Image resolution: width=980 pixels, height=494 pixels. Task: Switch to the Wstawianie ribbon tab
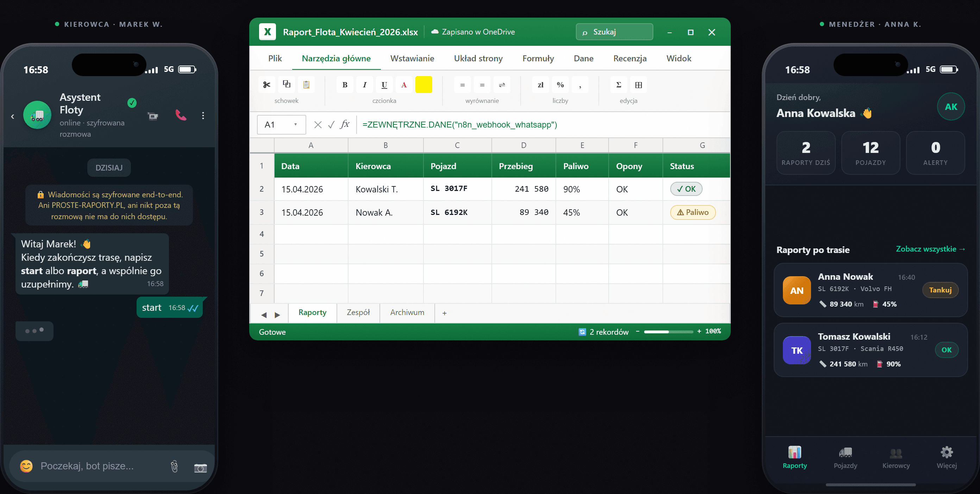(x=412, y=58)
